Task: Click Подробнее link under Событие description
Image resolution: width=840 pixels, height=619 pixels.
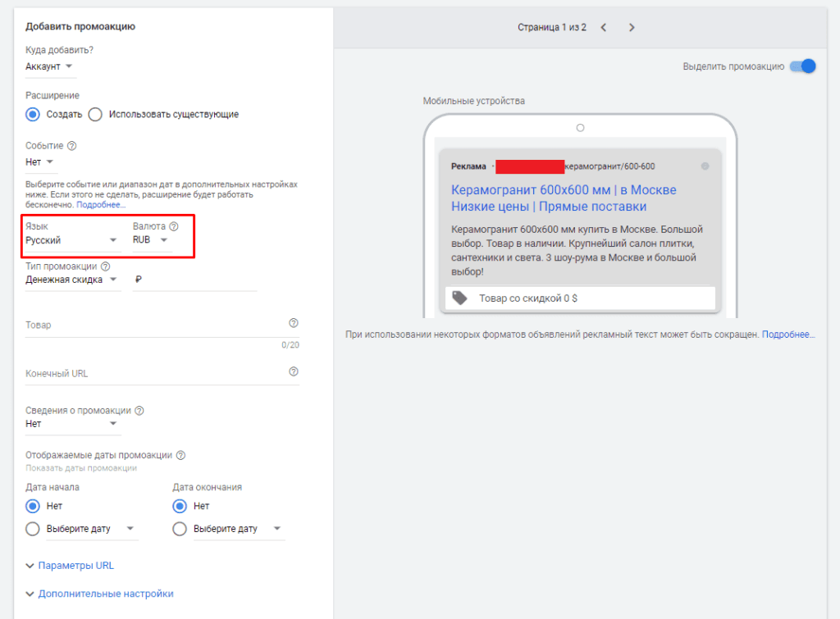Action: pos(101,204)
